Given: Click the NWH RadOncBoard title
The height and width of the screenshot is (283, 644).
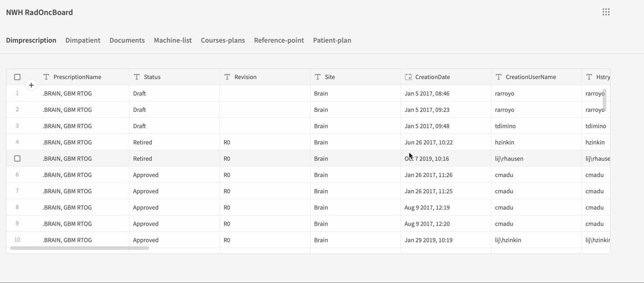Looking at the screenshot, I should [x=40, y=12].
